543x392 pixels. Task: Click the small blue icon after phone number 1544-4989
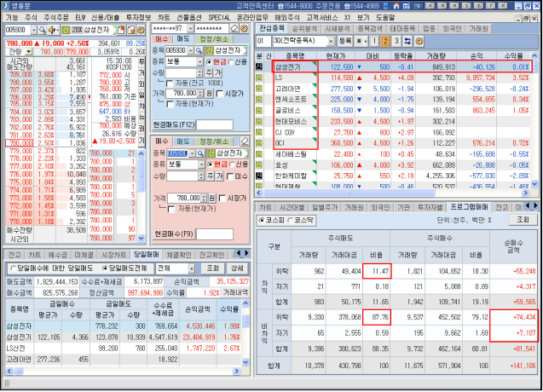coord(386,6)
